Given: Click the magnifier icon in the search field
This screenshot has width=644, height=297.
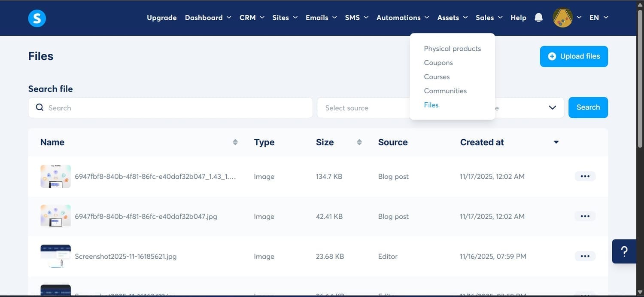Looking at the screenshot, I should 39,107.
